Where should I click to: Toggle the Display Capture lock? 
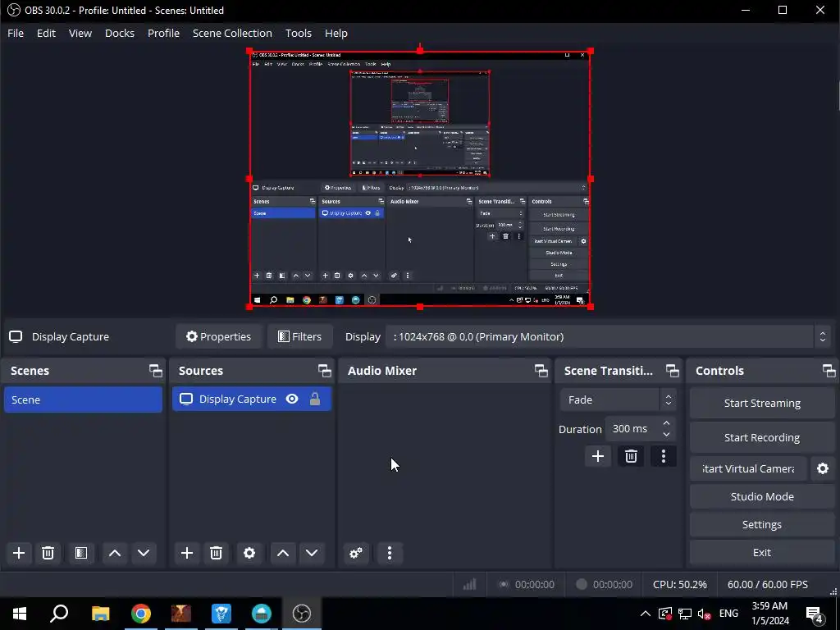coord(315,399)
